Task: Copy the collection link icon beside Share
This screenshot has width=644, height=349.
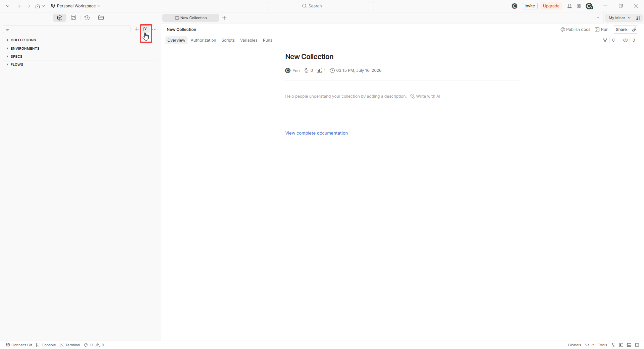Action: tap(634, 30)
